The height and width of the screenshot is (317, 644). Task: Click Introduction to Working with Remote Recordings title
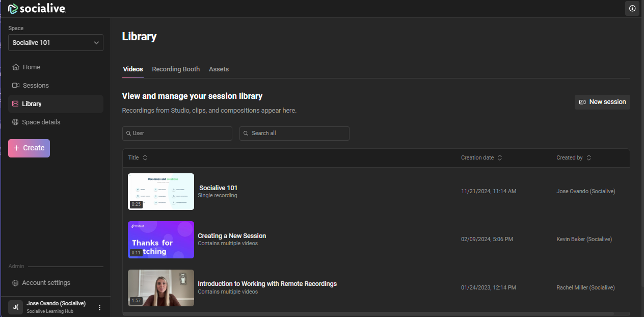click(267, 284)
